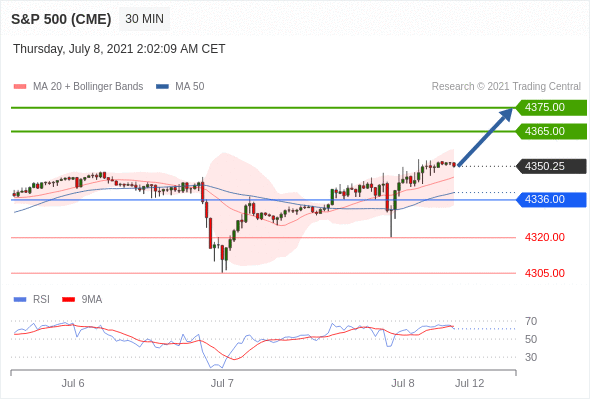Click the red MA 20 legend swatch
590x400 pixels.
point(20,87)
